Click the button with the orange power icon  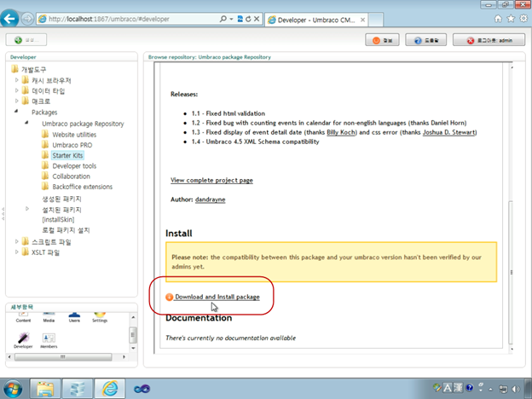coord(382,40)
